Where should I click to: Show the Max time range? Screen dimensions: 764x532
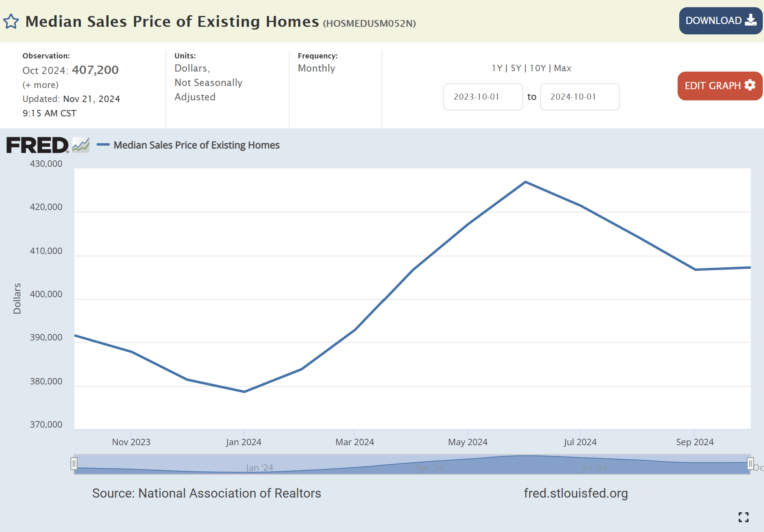click(562, 68)
